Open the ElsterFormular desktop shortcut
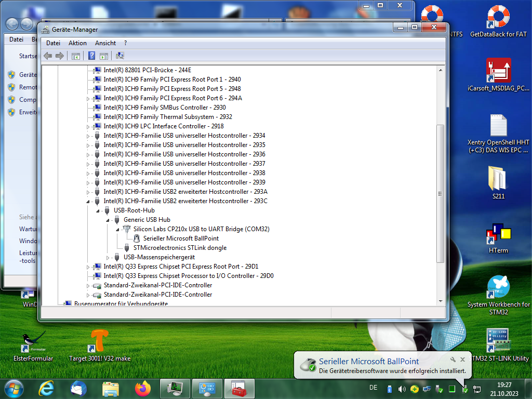This screenshot has width=532, height=399. [33, 345]
